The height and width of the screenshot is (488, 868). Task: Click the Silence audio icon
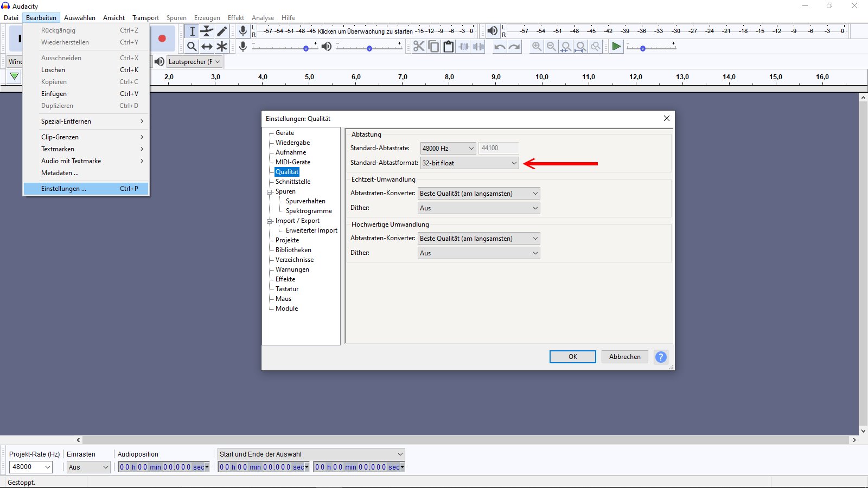(x=478, y=47)
